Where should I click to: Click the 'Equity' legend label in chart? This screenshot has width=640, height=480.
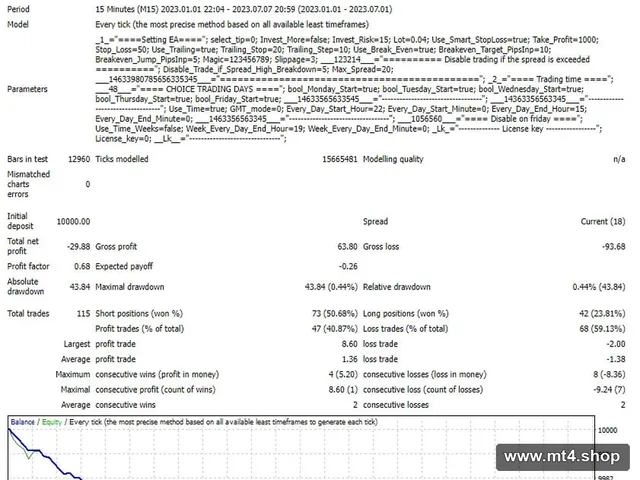[x=52, y=422]
